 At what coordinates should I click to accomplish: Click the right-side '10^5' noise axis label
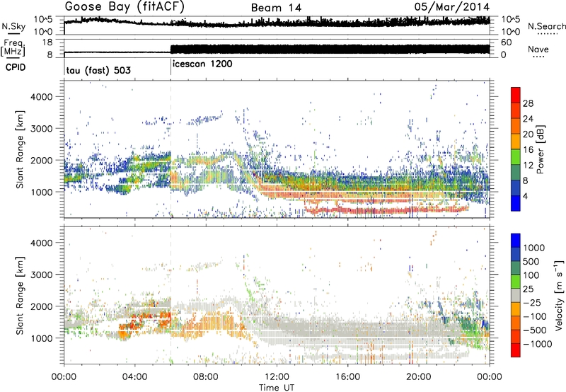tap(510, 20)
